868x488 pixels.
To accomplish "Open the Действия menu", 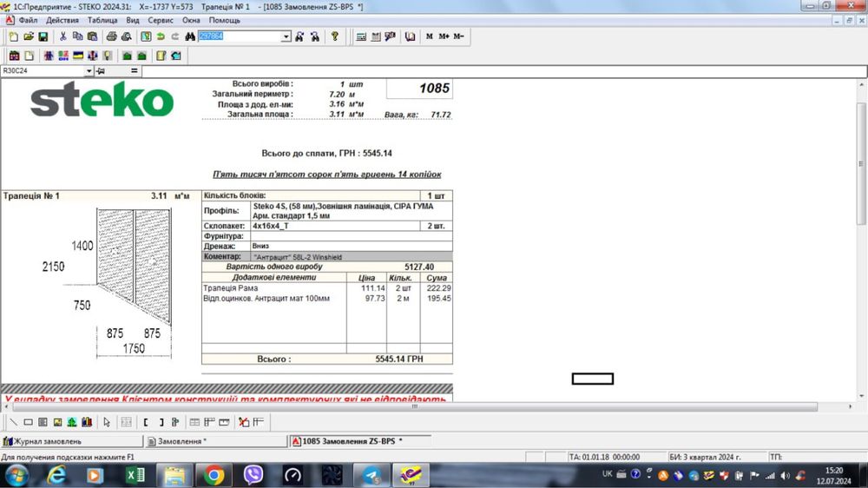I will point(62,21).
